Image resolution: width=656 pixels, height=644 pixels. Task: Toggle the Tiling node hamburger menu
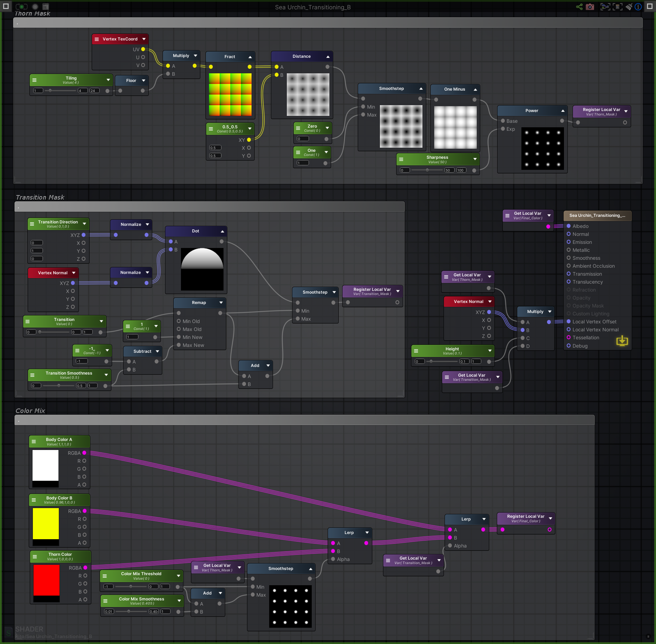click(x=34, y=80)
